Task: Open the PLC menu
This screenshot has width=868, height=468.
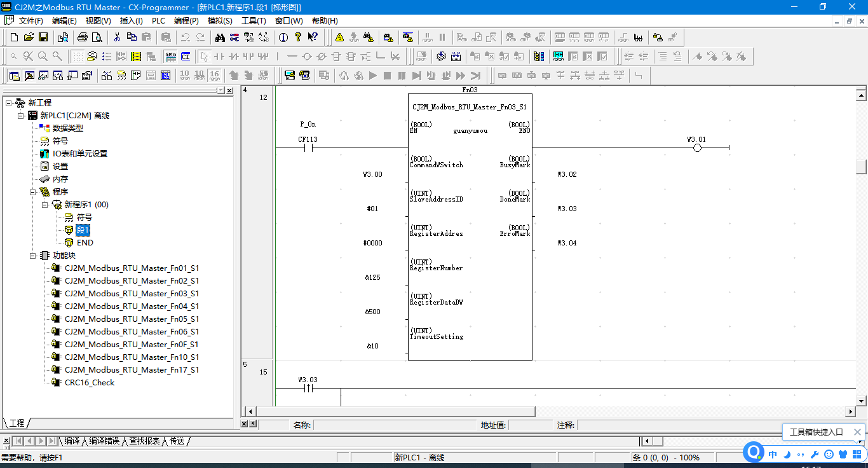Action: pos(158,21)
